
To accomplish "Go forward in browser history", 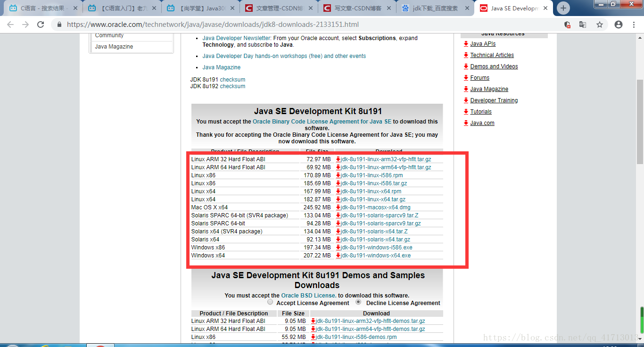I will tap(25, 25).
